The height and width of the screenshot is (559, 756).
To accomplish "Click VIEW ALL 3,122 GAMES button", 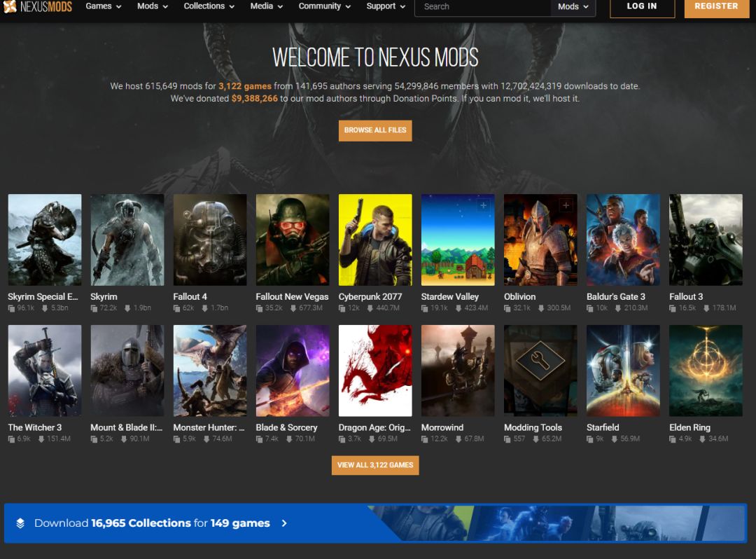I will click(x=375, y=465).
